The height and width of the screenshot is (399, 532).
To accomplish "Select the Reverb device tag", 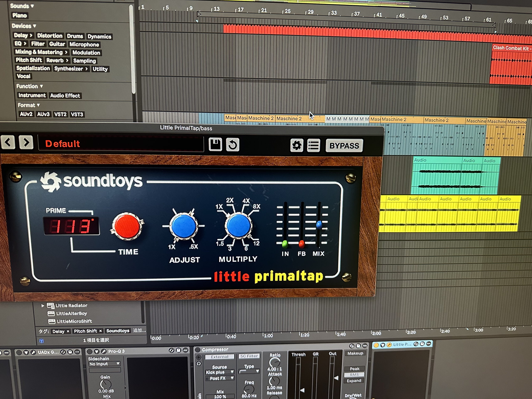I will (55, 60).
